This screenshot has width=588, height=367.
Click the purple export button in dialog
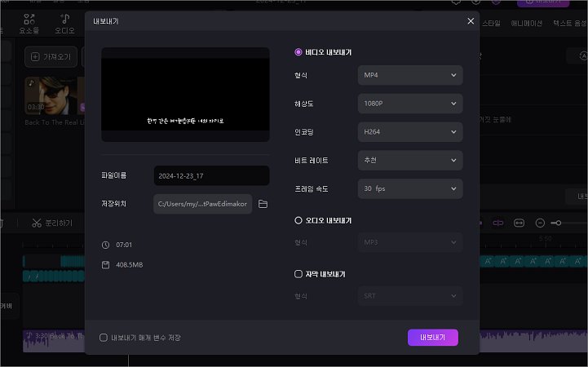pyautogui.click(x=433, y=338)
